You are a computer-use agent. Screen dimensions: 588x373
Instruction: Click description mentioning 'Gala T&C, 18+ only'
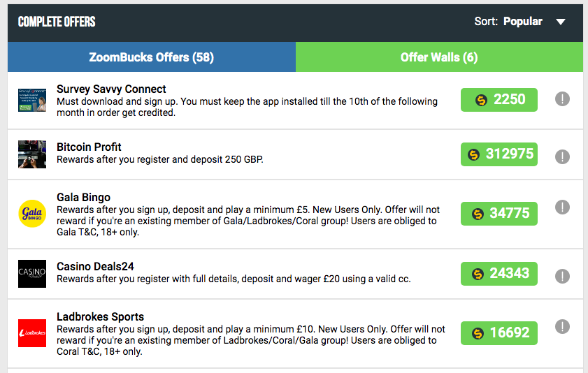click(x=248, y=221)
